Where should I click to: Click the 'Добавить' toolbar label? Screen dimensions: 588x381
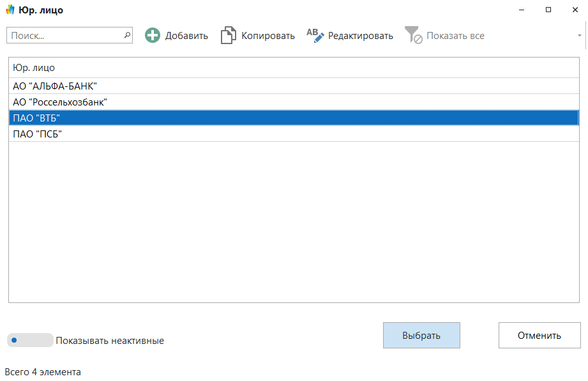tap(186, 36)
